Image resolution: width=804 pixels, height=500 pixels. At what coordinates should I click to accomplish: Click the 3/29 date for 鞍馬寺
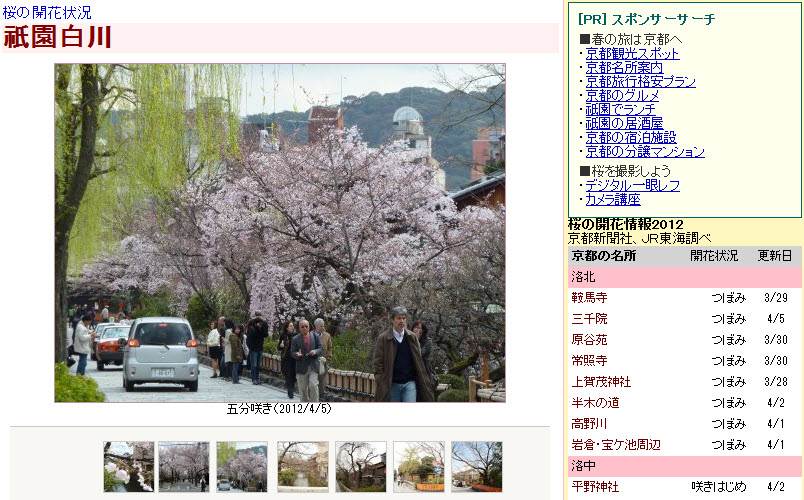pyautogui.click(x=776, y=298)
